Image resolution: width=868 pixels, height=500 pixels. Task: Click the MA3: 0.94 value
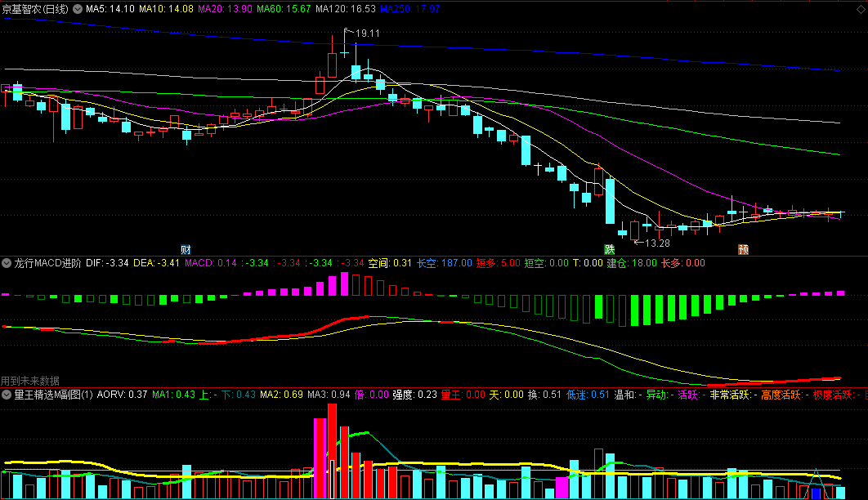pos(329,395)
